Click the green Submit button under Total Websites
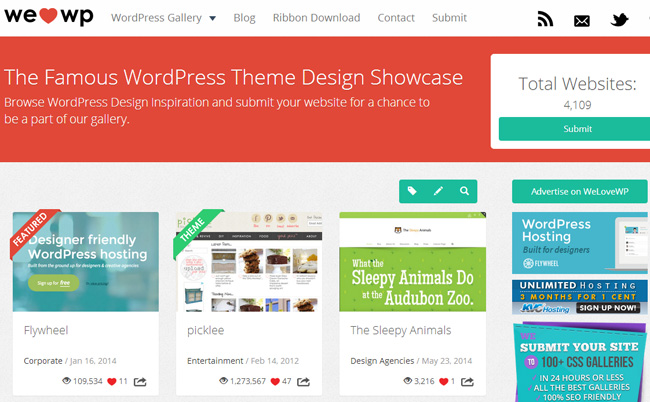The width and height of the screenshot is (650, 402). point(577,129)
